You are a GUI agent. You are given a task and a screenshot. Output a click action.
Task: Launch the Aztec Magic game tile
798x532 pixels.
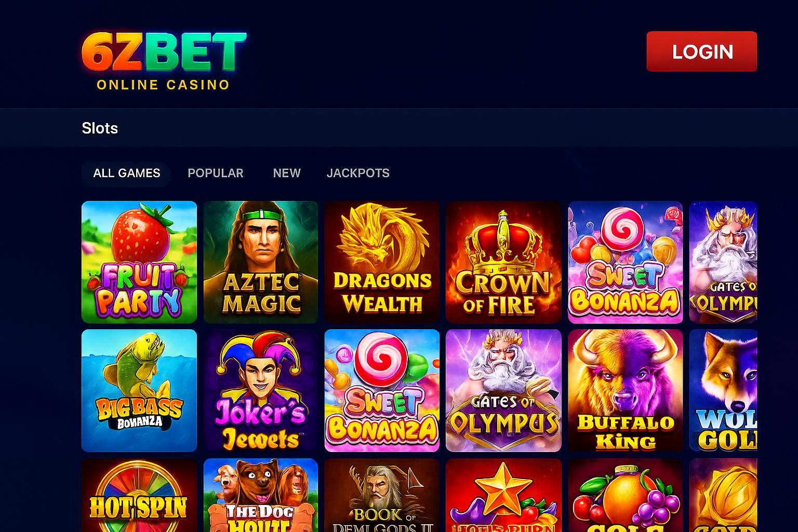pos(261,262)
